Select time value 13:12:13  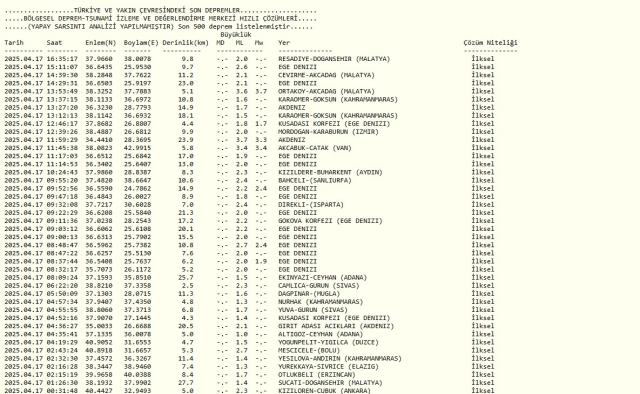[62, 116]
